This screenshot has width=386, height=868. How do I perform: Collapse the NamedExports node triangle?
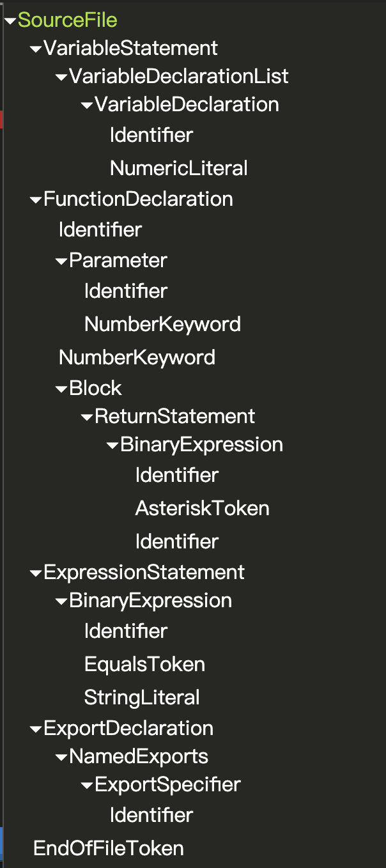(61, 757)
